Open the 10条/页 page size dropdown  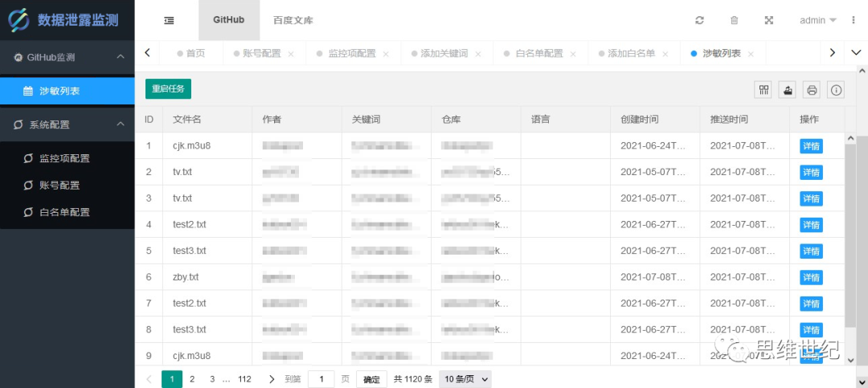[465, 379]
